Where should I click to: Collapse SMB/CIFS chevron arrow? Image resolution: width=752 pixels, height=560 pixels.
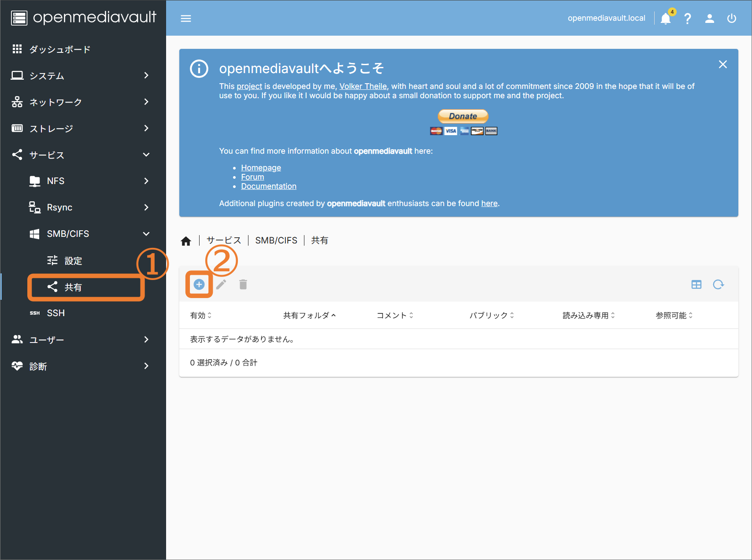[x=146, y=234]
